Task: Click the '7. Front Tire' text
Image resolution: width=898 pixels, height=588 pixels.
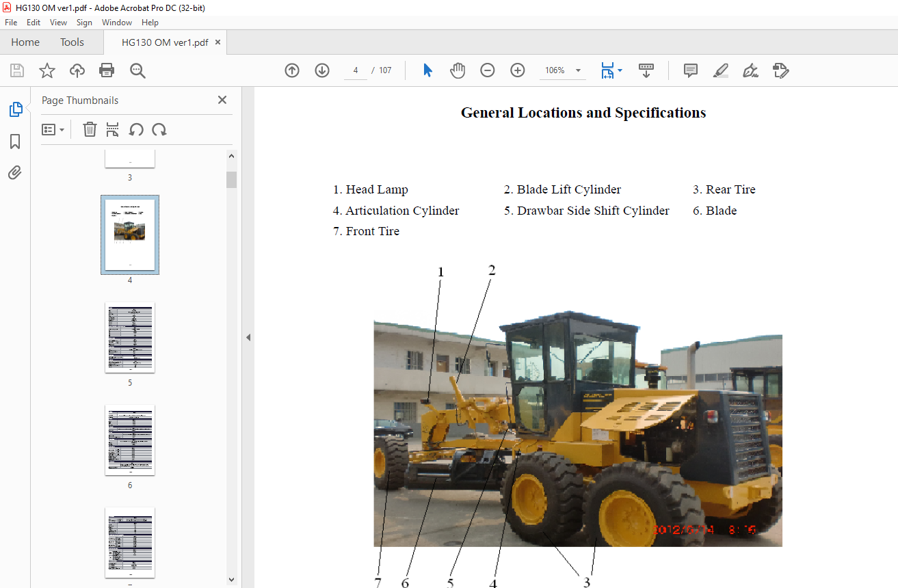Action: click(x=367, y=231)
